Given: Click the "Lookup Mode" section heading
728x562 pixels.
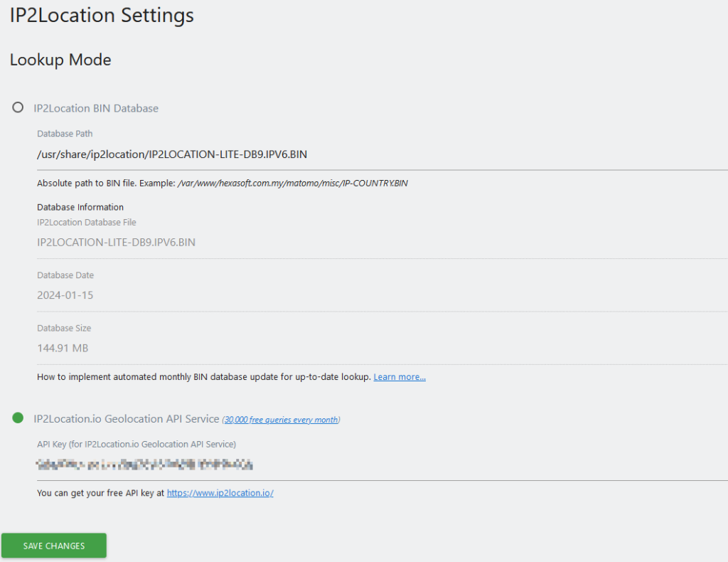Looking at the screenshot, I should click(60, 60).
